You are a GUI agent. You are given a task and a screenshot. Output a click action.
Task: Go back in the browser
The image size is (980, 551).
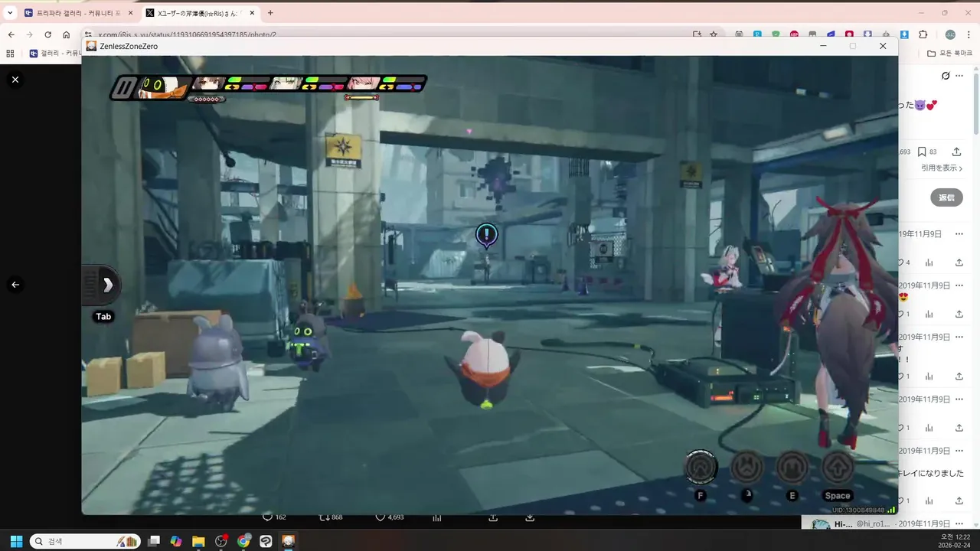(11, 34)
